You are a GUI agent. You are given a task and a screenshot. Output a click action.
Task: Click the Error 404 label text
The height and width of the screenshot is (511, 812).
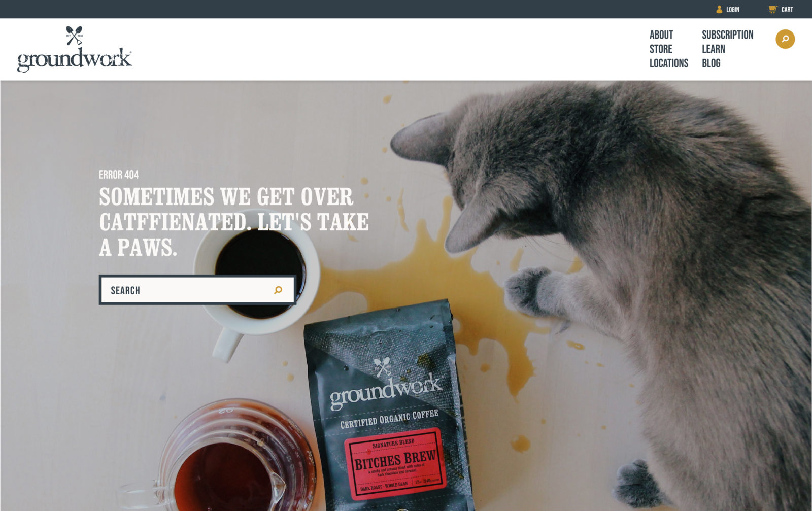(x=119, y=175)
